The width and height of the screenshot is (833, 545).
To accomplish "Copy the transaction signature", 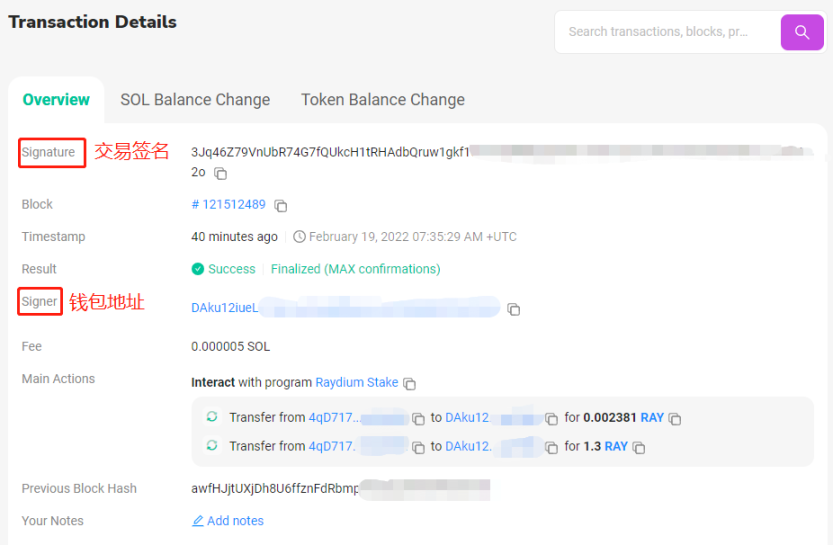I will [x=221, y=173].
